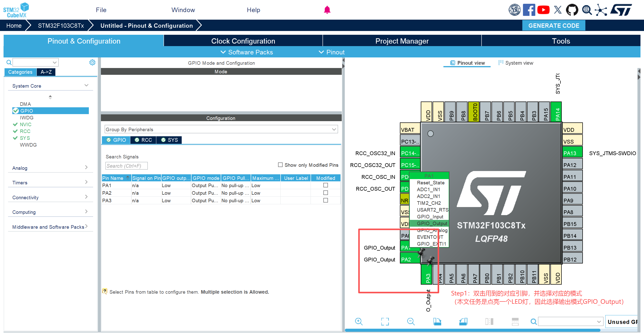The width and height of the screenshot is (644, 336).
Task: Click the GENERATE CODE button
Action: click(553, 25)
